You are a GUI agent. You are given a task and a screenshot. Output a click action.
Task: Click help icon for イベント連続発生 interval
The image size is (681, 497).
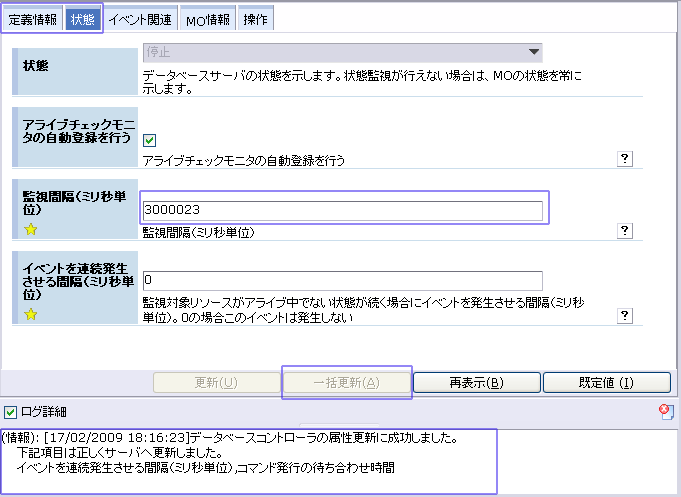(x=625, y=315)
